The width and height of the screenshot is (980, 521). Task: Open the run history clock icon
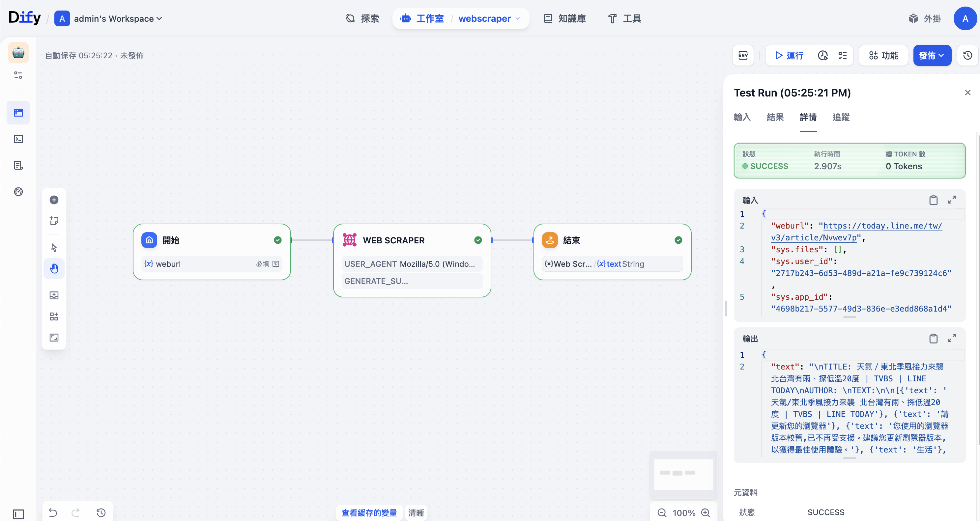point(822,56)
